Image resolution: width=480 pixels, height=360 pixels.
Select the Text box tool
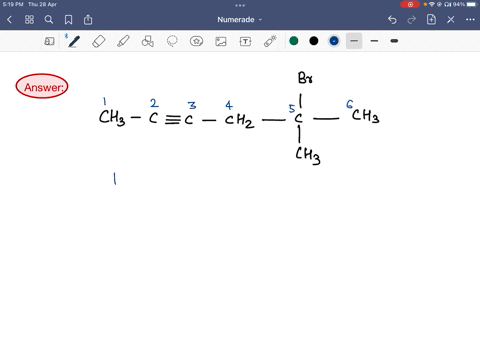(245, 41)
